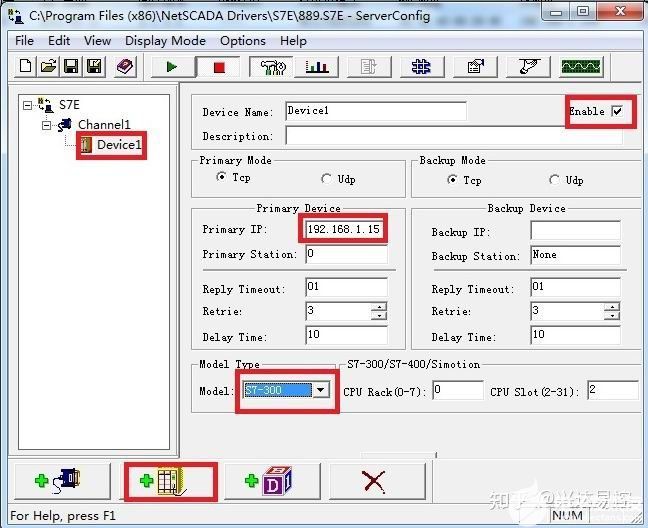
Task: Click the CPU Slot (2-31) field
Action: (613, 390)
